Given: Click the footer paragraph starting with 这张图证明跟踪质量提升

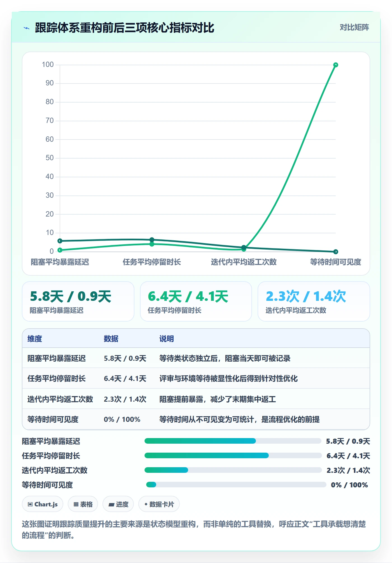Looking at the screenshot, I should [194, 529].
